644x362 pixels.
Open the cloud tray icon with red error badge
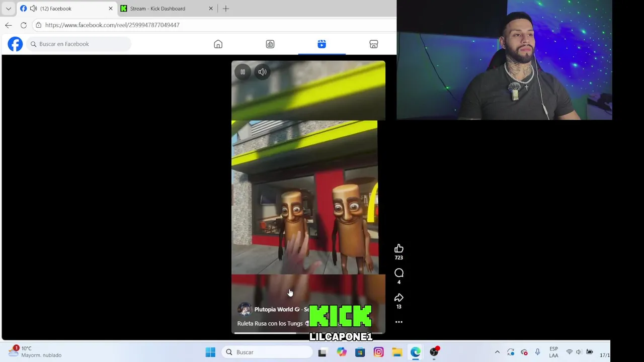pyautogui.click(x=524, y=352)
